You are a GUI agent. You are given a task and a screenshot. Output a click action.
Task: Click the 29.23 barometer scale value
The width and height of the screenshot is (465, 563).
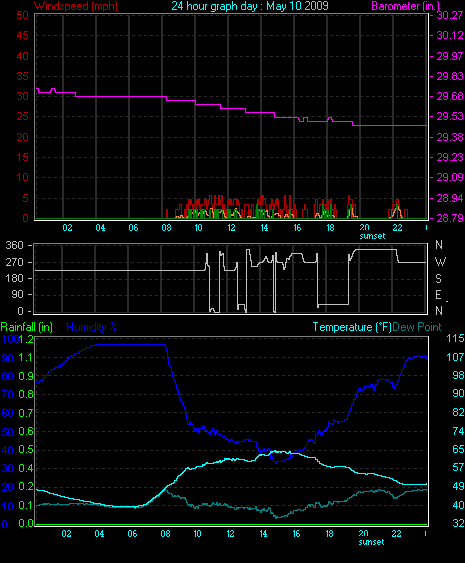click(x=450, y=157)
